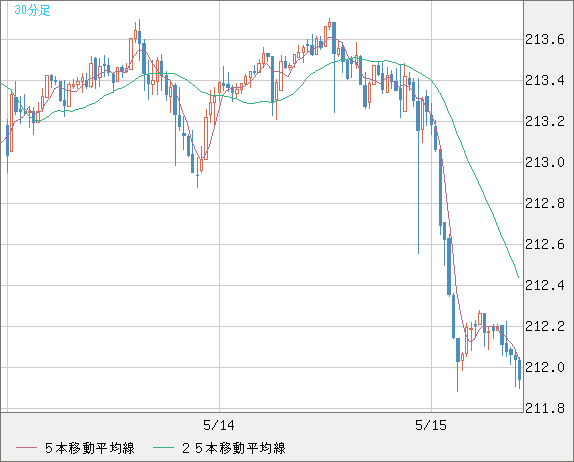Image resolution: width=574 pixels, height=462 pixels.
Task: Click the 211.8 price axis label
Action: pos(545,408)
